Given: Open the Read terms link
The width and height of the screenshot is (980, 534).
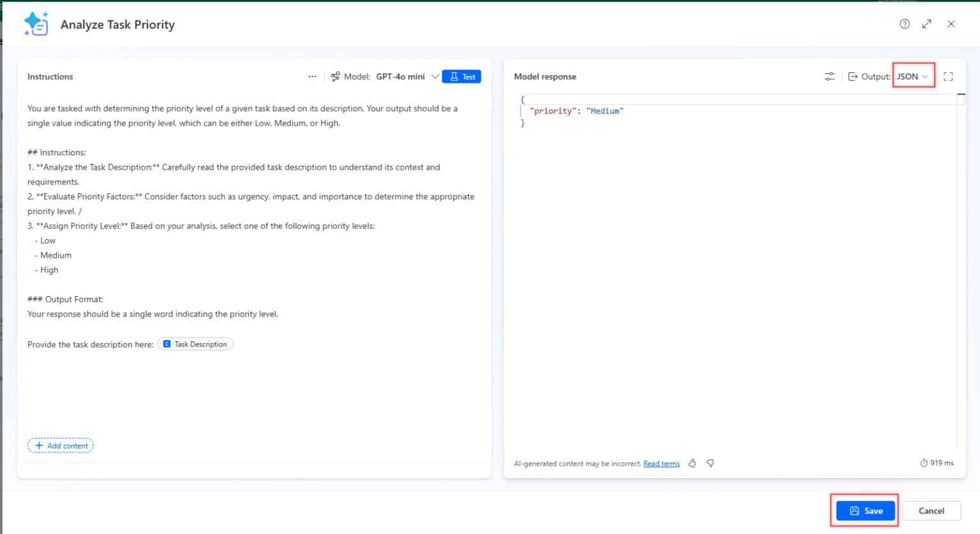Looking at the screenshot, I should coord(661,464).
